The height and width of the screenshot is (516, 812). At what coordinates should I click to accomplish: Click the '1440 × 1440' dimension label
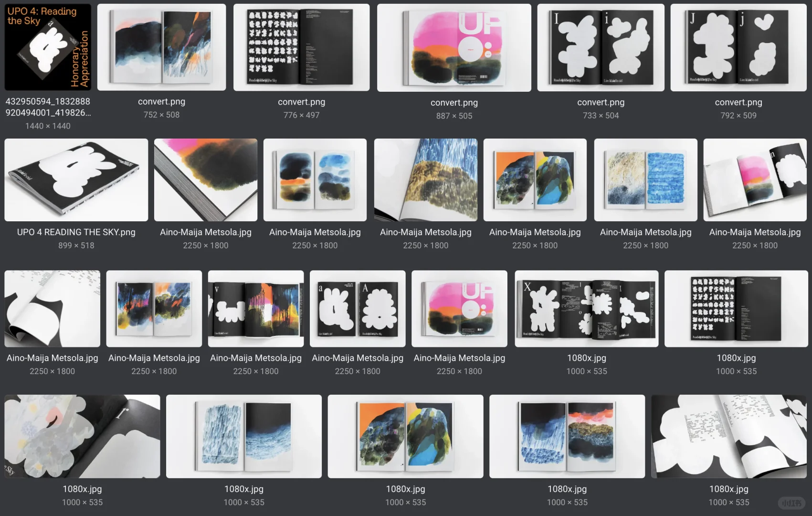click(x=48, y=126)
